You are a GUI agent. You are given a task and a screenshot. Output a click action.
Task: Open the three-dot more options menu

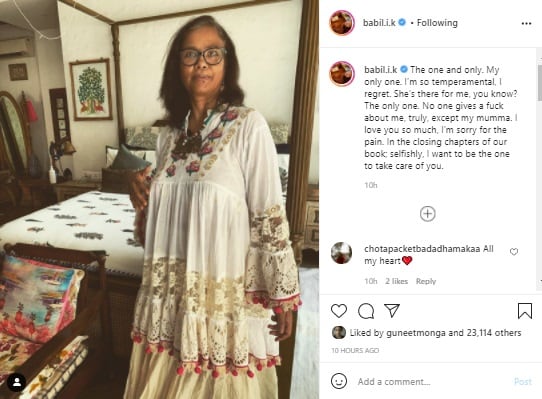tap(526, 23)
